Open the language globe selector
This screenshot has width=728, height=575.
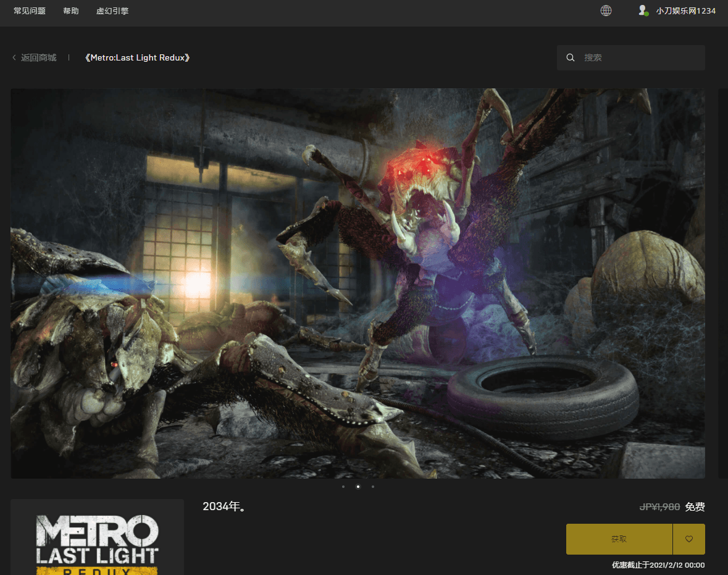coord(606,10)
